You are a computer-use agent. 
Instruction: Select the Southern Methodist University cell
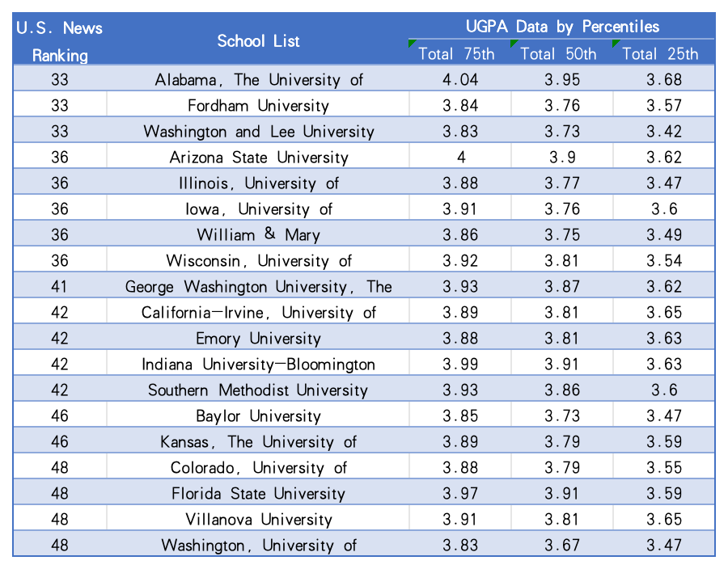coord(258,390)
